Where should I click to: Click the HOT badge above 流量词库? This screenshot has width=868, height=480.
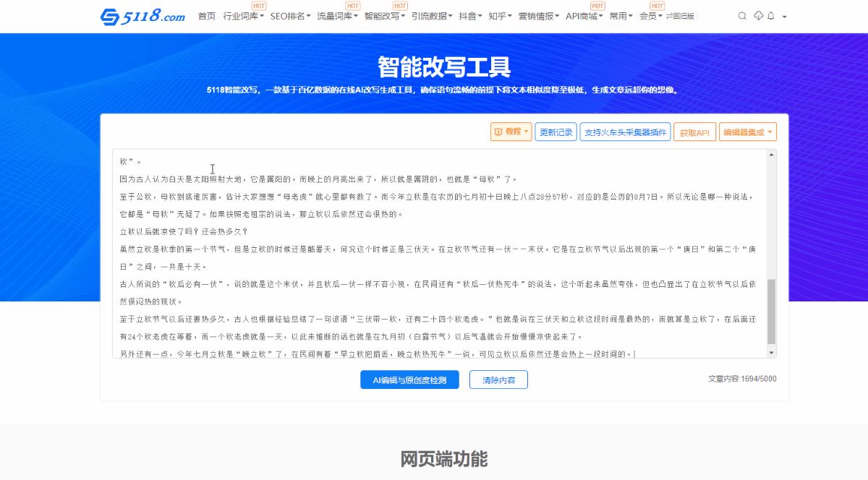tap(352, 6)
